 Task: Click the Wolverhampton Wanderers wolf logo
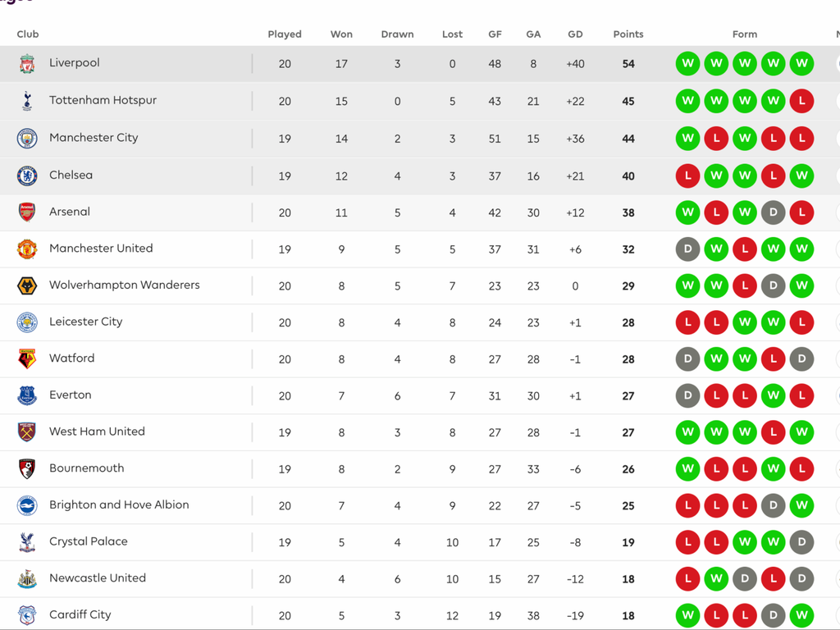(x=27, y=285)
